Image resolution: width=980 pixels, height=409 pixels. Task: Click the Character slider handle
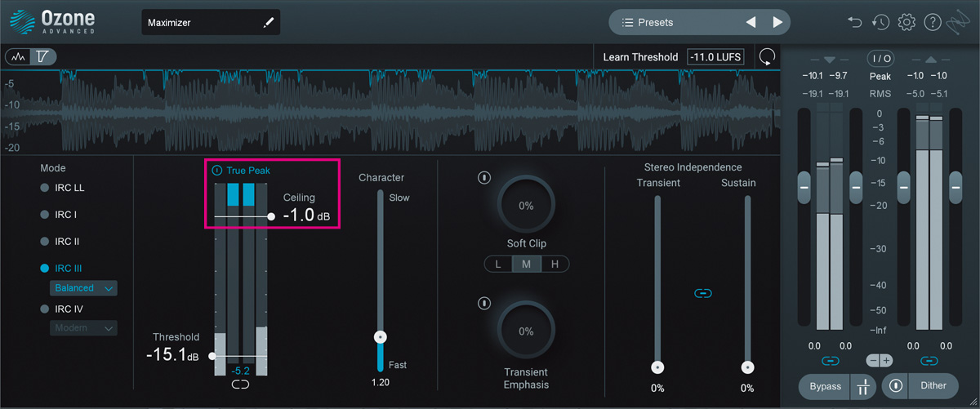[380, 336]
